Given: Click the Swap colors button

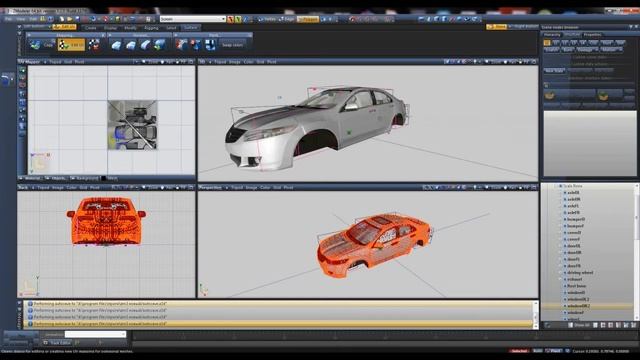Looking at the screenshot, I should pos(232,45).
